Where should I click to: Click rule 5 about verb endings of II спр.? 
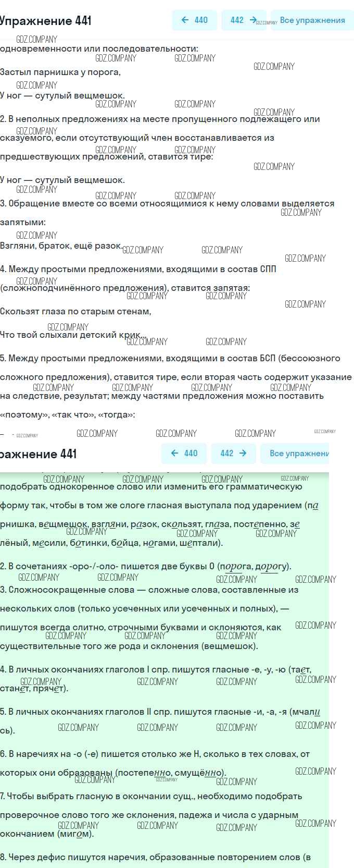[x=156, y=712]
